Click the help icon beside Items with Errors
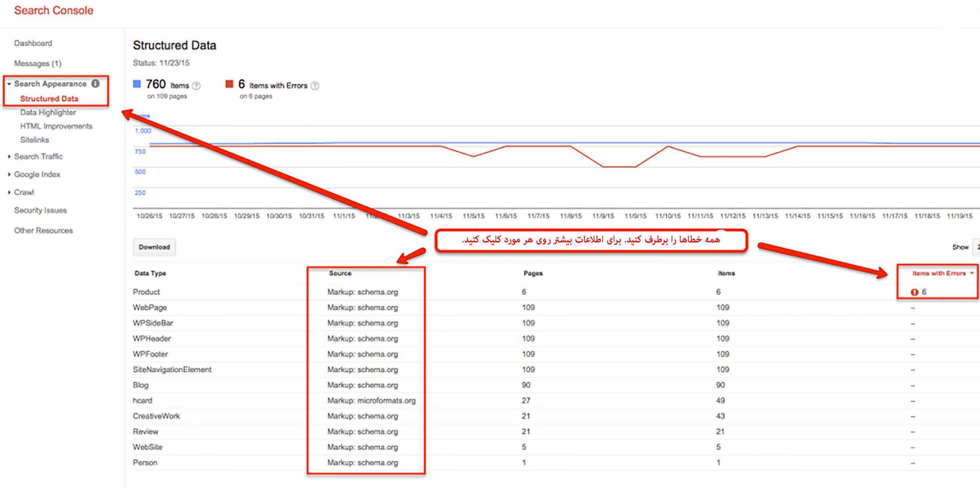The width and height of the screenshot is (980, 488). tap(315, 86)
